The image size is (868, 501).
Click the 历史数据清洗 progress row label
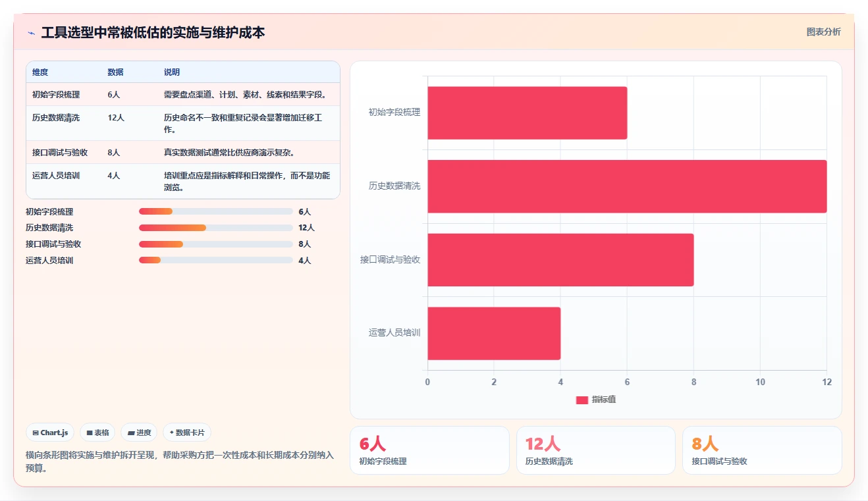coord(49,228)
